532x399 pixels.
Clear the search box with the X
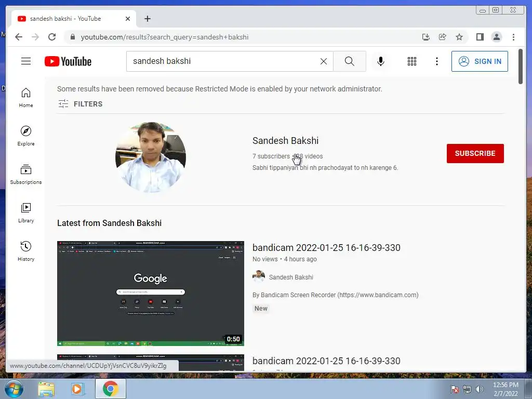[x=324, y=61]
